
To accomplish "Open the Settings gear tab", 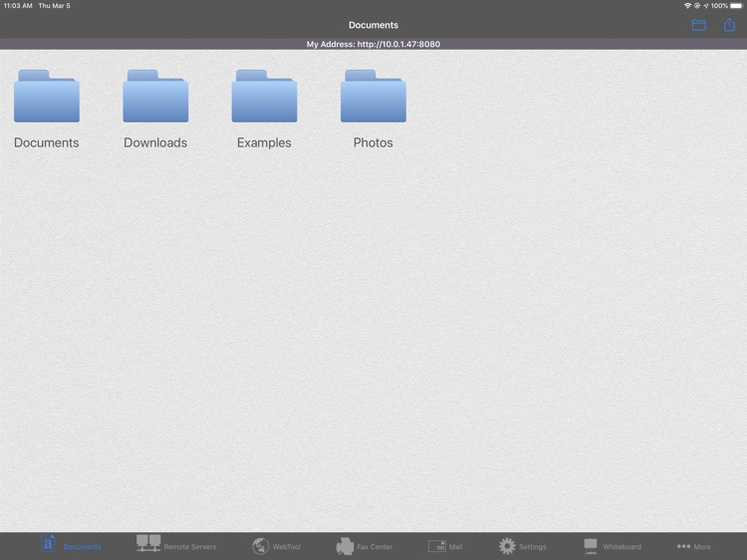I will coord(522,545).
